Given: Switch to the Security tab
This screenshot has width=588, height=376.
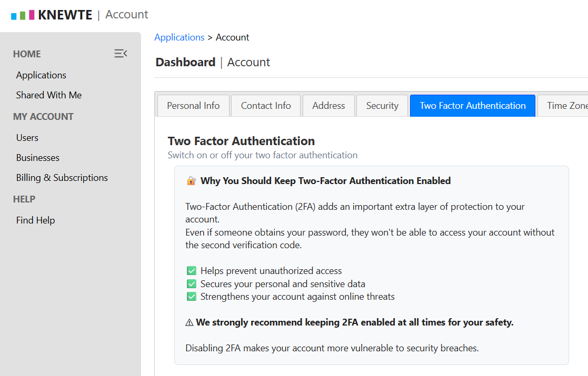Looking at the screenshot, I should click(382, 105).
